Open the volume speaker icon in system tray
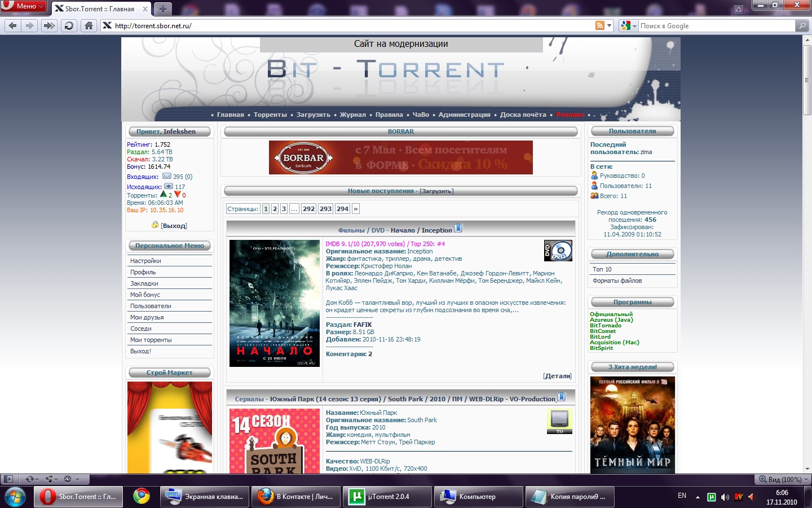Viewport: 812px width, 508px height. pyautogui.click(x=725, y=497)
